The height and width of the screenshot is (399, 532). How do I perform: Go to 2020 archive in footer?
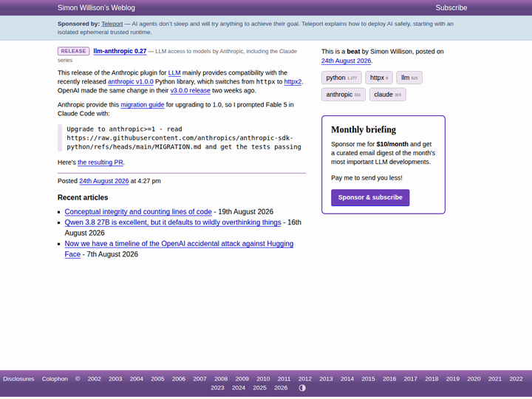[474, 379]
